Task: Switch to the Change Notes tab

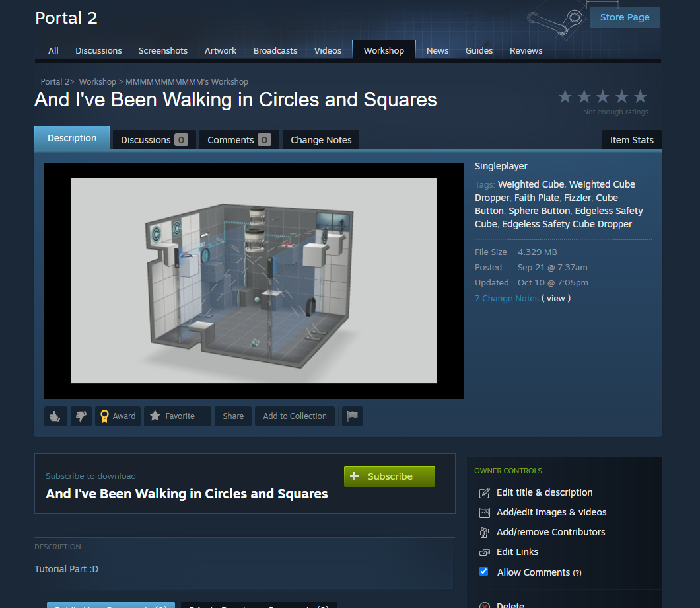Action: click(320, 139)
